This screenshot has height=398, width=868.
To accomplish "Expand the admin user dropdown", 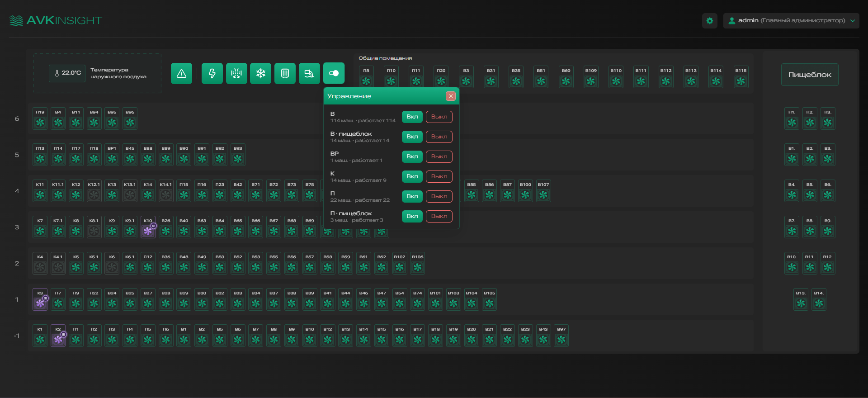I will [791, 21].
